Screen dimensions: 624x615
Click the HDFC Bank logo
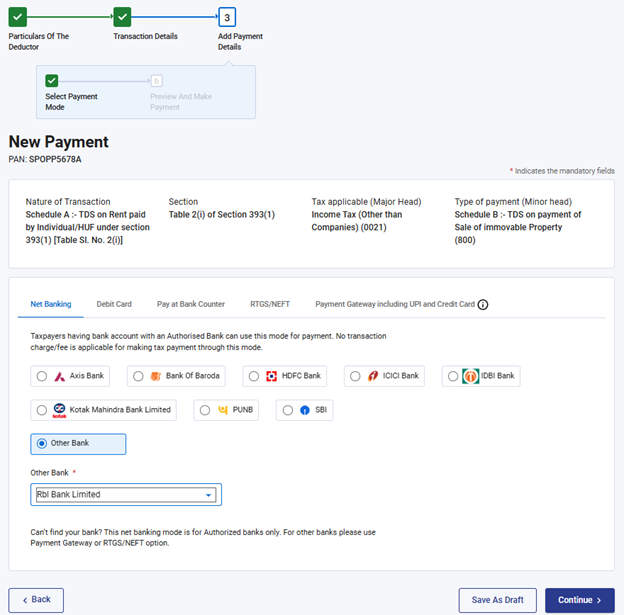(x=270, y=376)
